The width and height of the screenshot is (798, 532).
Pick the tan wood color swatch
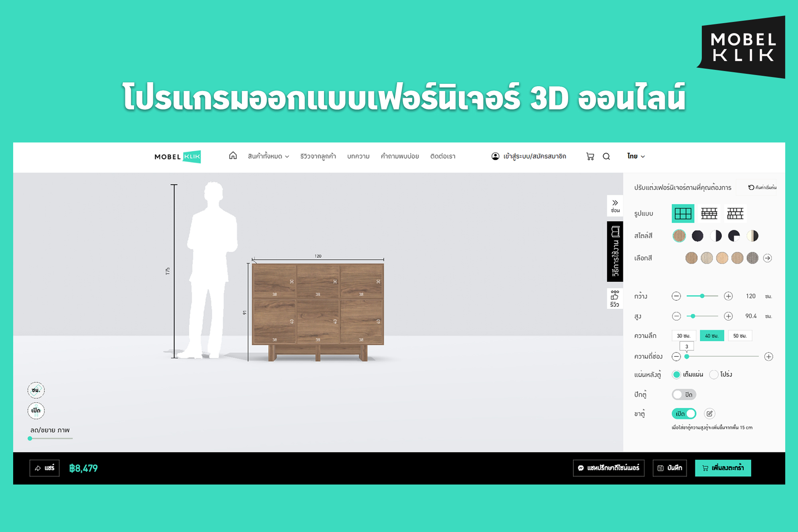[x=737, y=258]
